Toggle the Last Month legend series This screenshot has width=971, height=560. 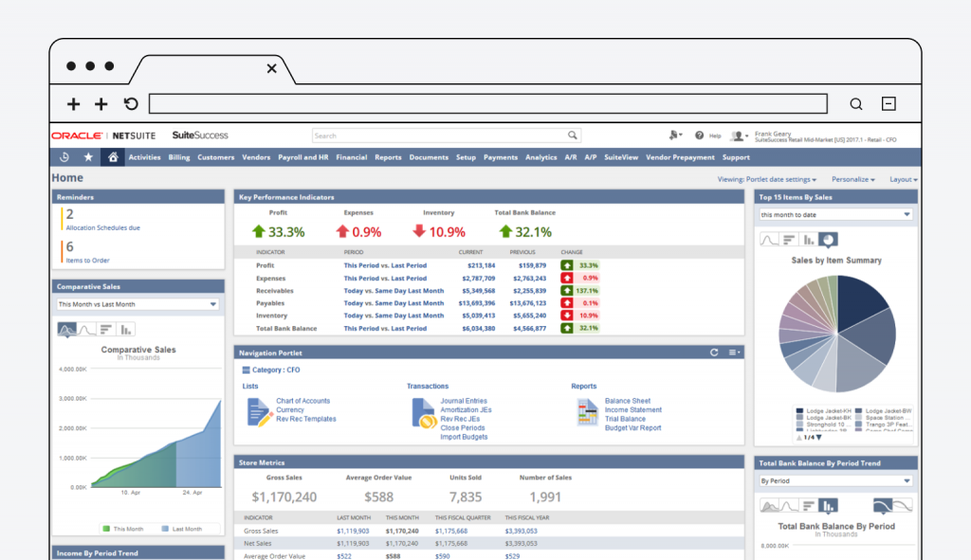coord(181,529)
